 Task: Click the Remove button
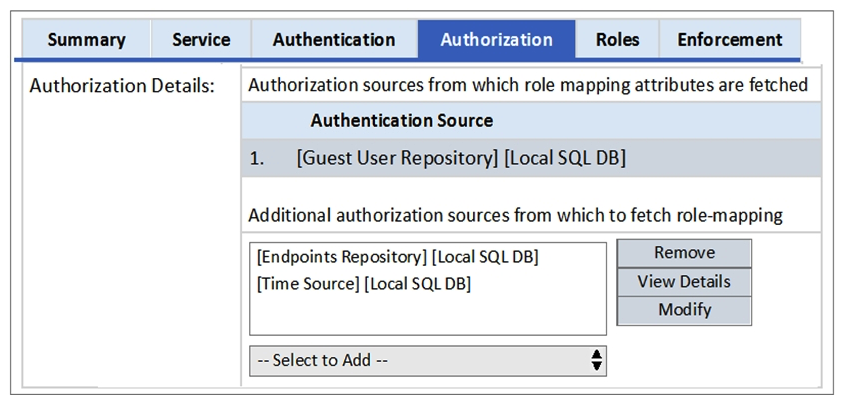[684, 253]
